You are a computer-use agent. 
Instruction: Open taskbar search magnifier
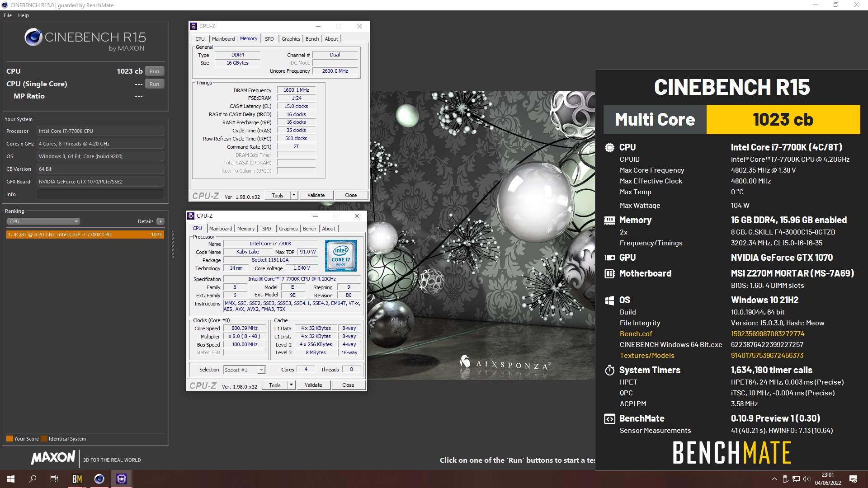(33, 479)
